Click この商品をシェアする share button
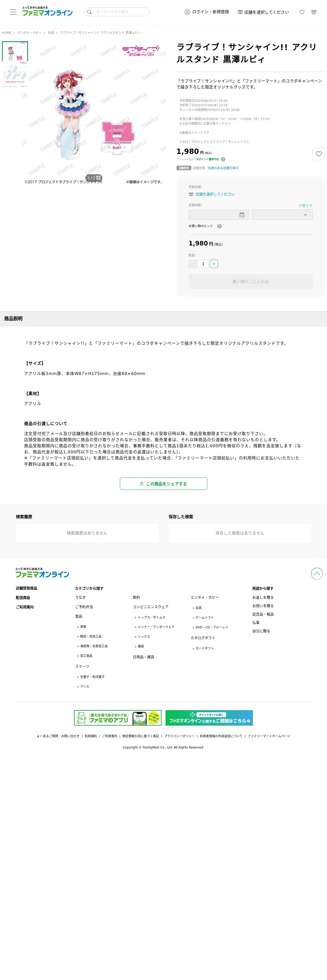 coord(163,484)
